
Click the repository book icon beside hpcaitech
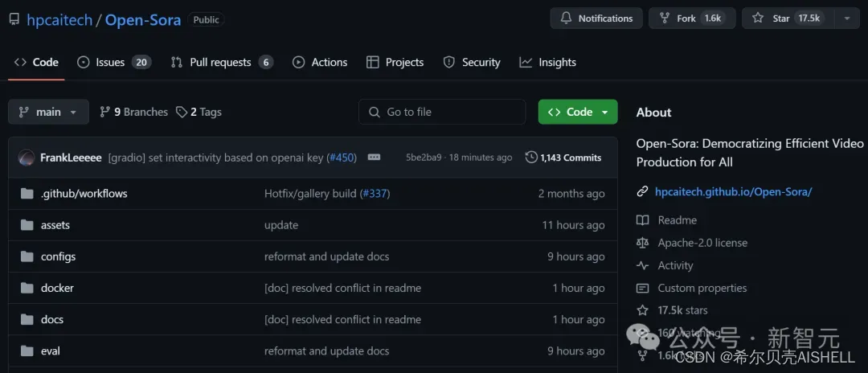coord(14,20)
